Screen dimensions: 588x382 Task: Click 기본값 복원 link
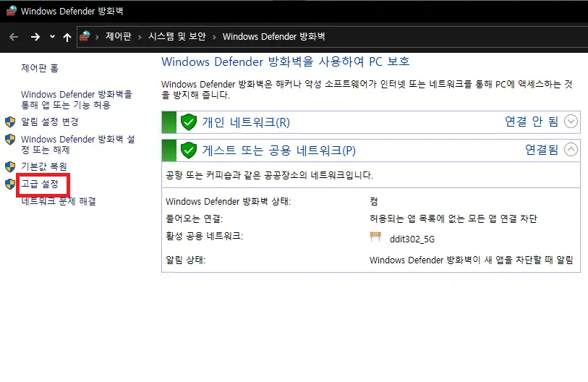(44, 166)
